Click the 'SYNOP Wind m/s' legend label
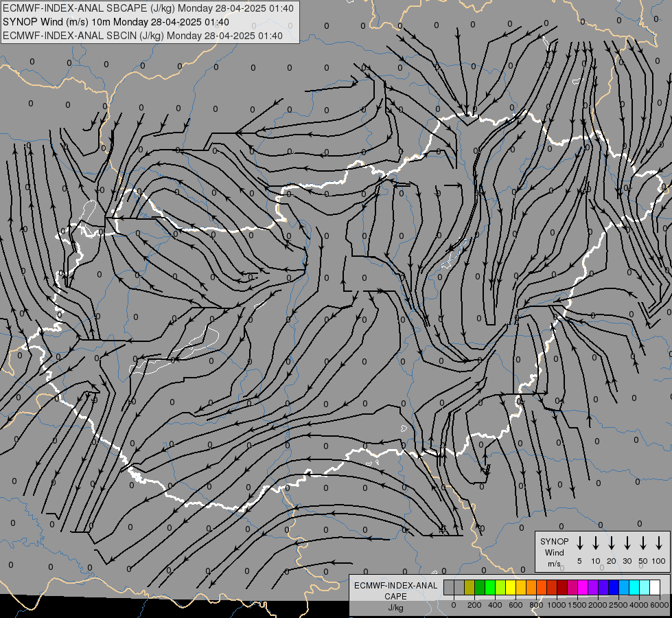This screenshot has width=672, height=618. [x=554, y=552]
